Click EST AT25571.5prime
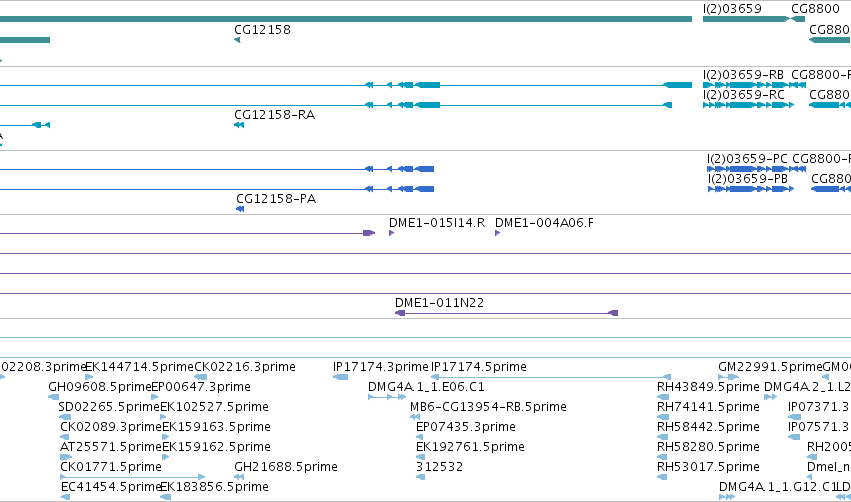Viewport: 851px width, 502px height. point(111,447)
